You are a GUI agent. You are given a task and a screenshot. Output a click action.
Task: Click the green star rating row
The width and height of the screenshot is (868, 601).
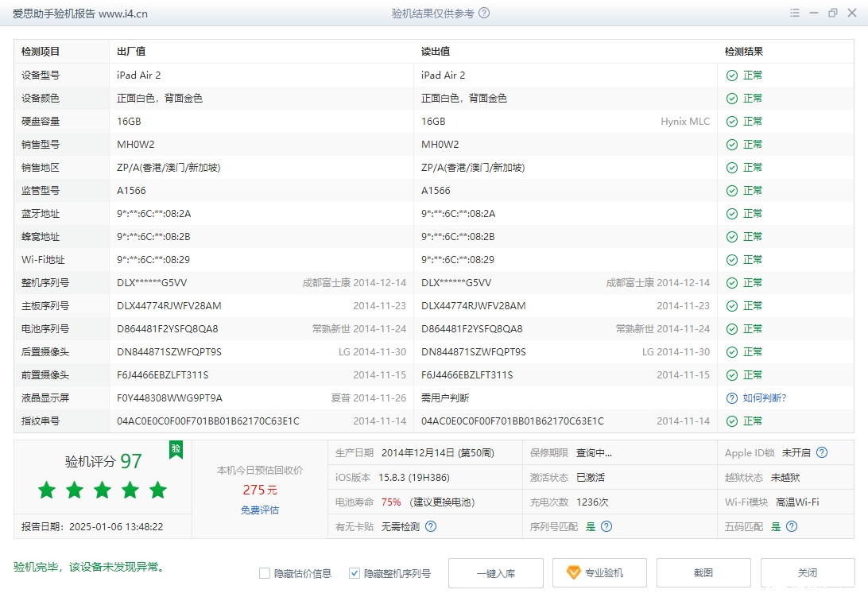point(103,490)
